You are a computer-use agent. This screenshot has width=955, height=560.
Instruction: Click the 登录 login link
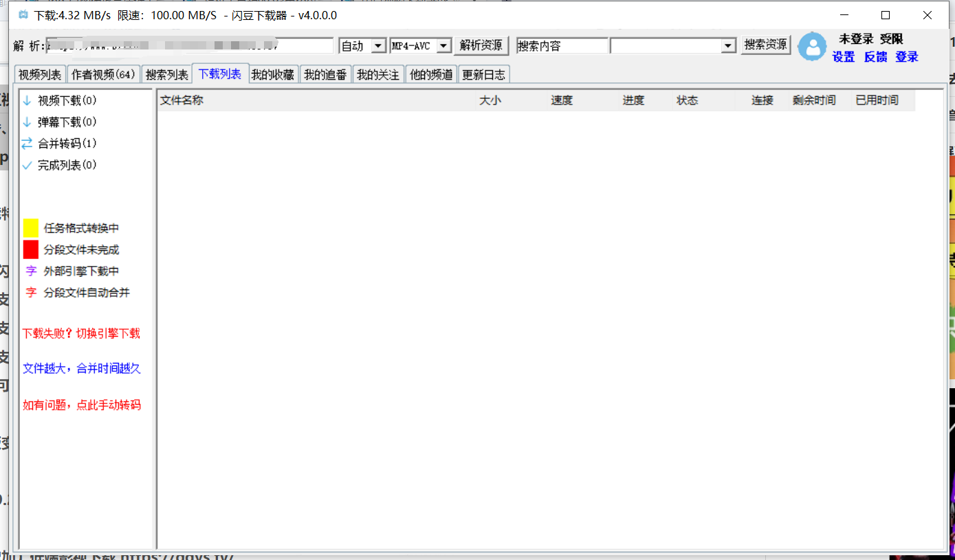point(906,57)
